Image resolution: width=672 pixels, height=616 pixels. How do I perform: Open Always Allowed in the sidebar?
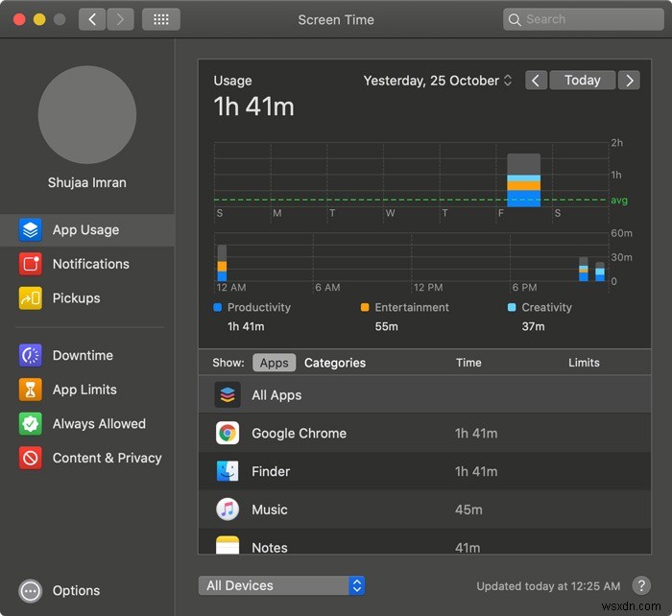coord(87,424)
